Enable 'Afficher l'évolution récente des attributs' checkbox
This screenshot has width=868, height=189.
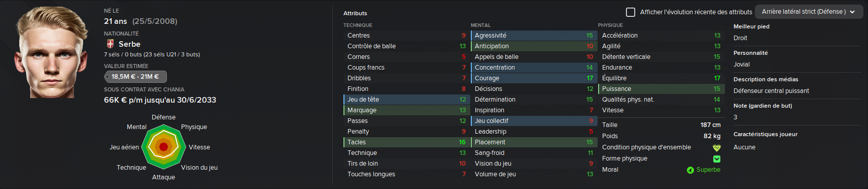631,12
